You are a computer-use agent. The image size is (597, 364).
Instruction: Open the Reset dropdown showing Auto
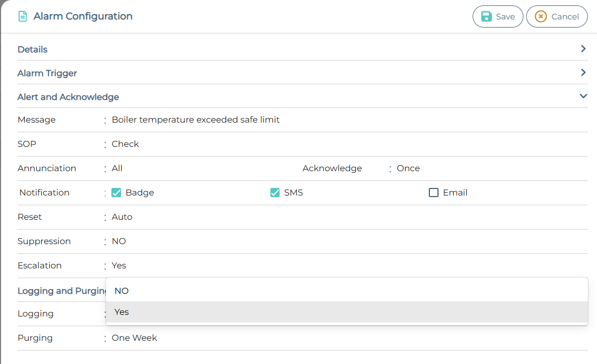346,217
